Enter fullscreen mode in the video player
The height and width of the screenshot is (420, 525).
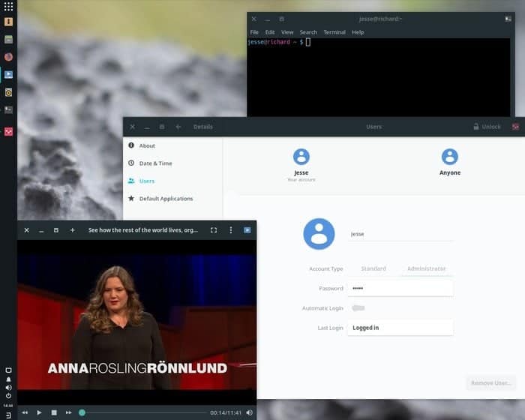click(214, 230)
